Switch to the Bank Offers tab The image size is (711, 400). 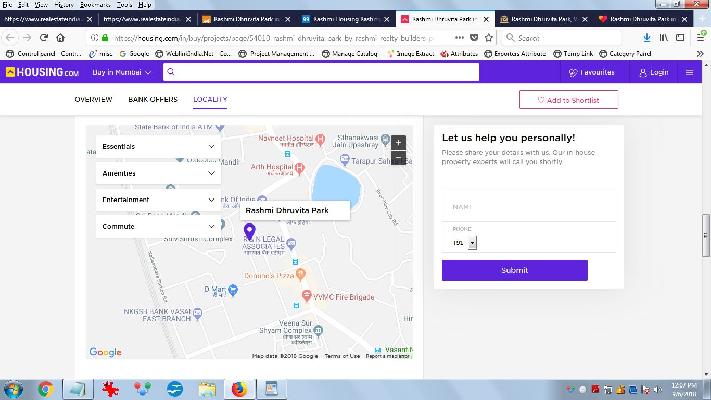pos(153,99)
